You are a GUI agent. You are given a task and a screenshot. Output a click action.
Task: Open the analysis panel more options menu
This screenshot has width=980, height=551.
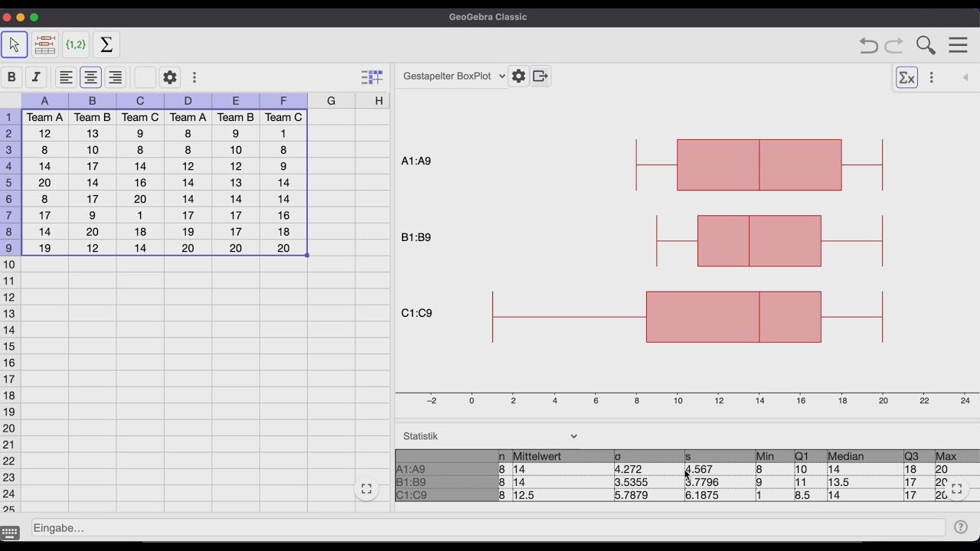tap(931, 77)
